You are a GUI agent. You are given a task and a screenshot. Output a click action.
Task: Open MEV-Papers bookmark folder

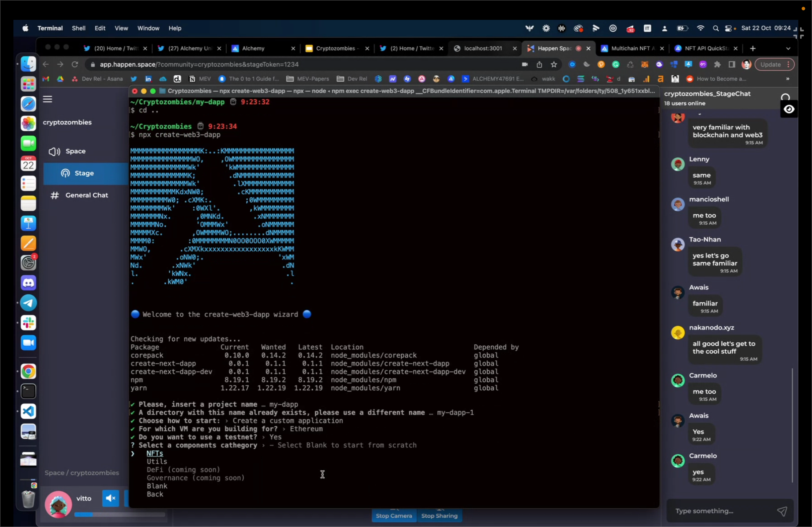coord(308,79)
